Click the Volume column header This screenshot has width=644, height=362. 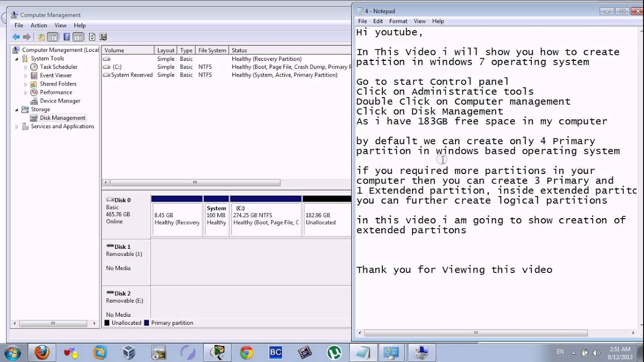click(x=128, y=50)
